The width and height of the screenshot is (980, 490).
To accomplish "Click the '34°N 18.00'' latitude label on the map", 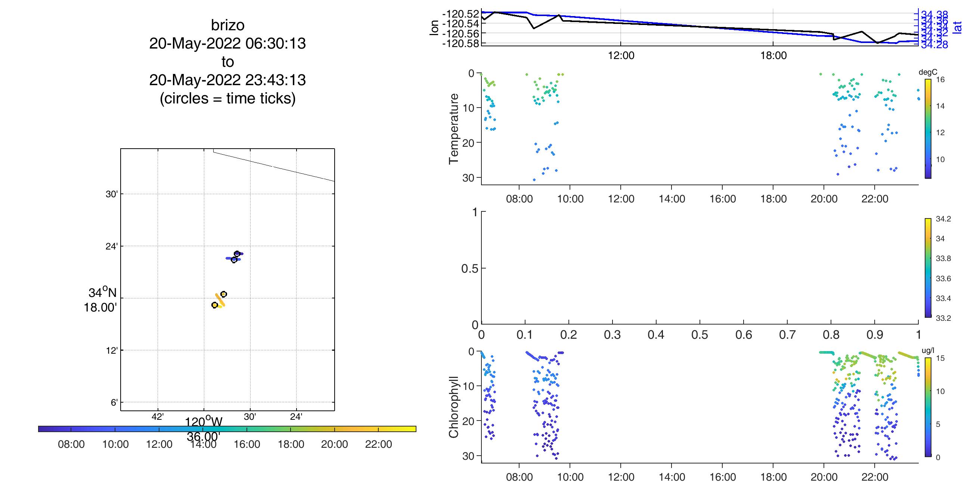I will 101,300.
